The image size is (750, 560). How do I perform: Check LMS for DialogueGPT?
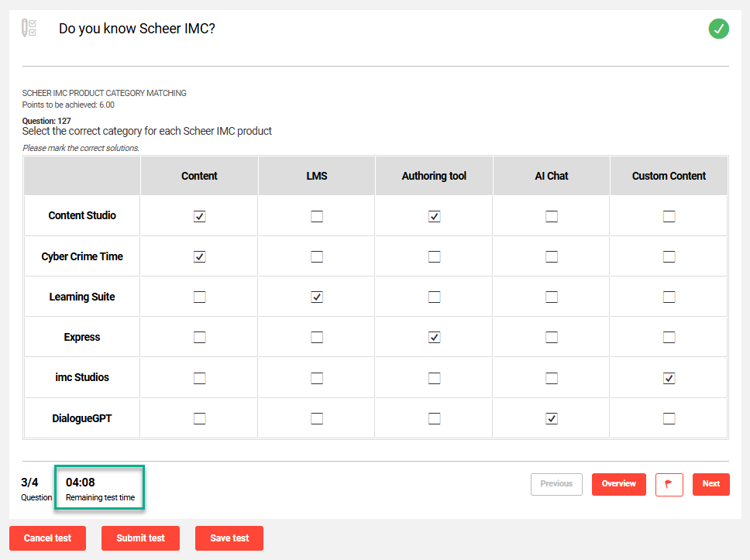[x=317, y=418]
